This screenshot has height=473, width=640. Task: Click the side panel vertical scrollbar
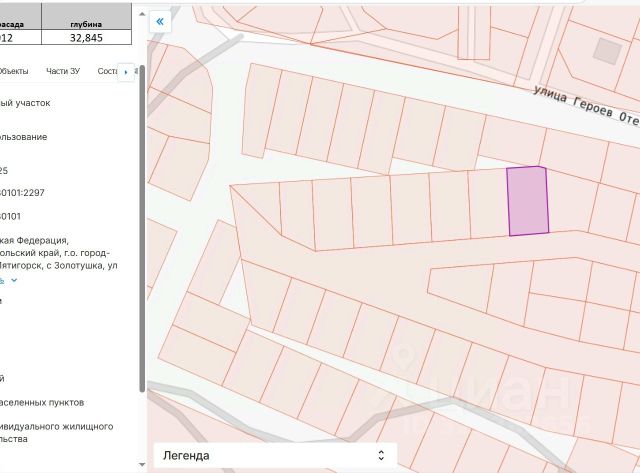pos(141,230)
